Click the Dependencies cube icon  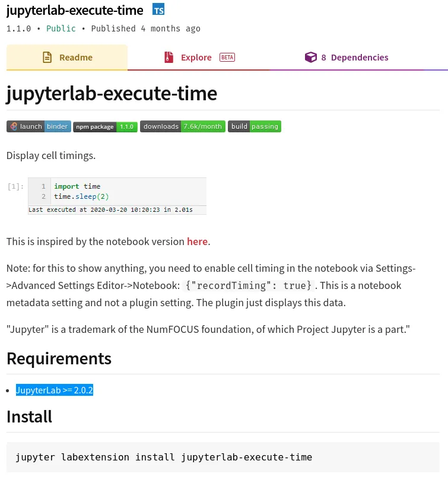(x=310, y=58)
